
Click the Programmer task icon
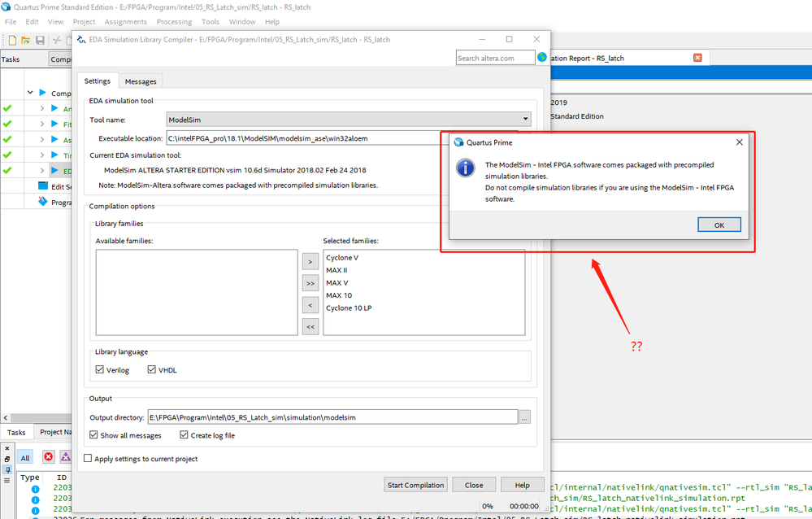point(43,201)
